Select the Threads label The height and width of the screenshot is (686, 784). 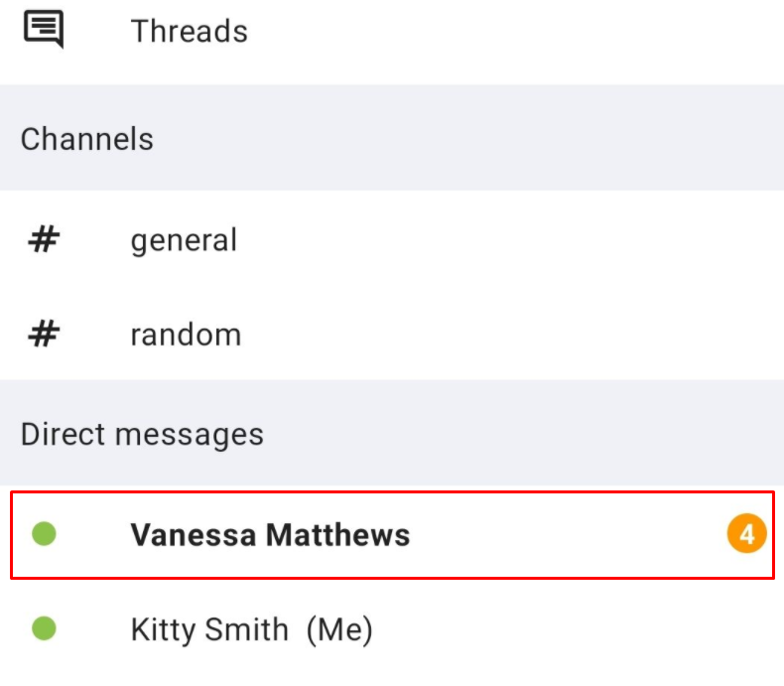coord(189,31)
